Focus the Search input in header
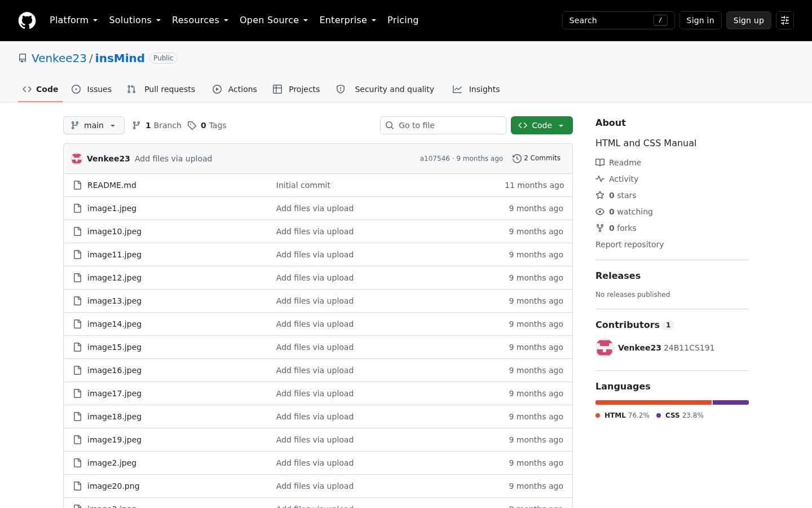Viewport: 812px width, 508px height. tap(619, 20)
